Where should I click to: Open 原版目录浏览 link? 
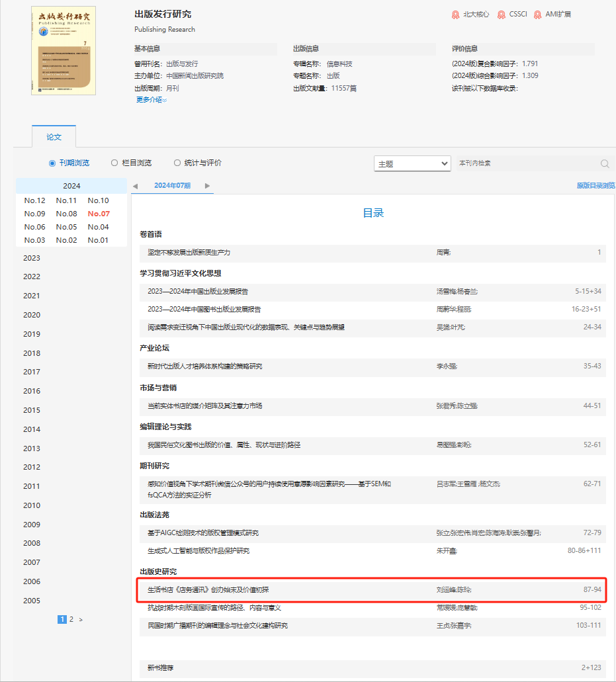coord(595,186)
